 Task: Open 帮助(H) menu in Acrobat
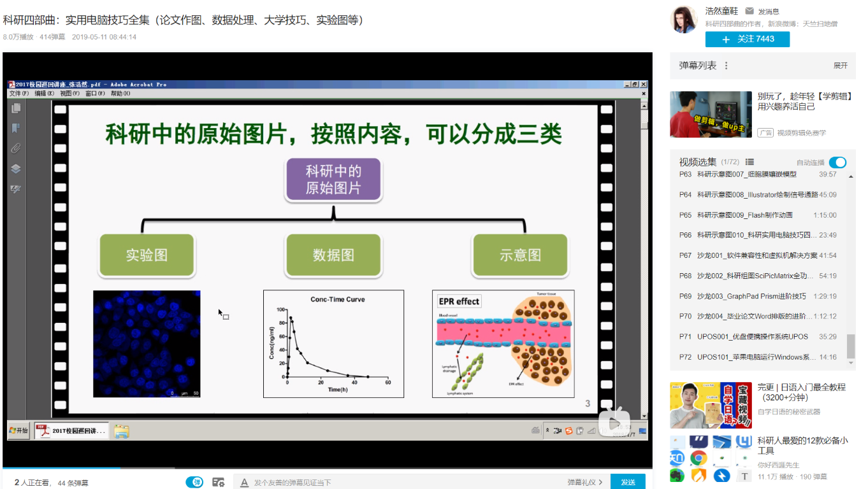(x=120, y=94)
